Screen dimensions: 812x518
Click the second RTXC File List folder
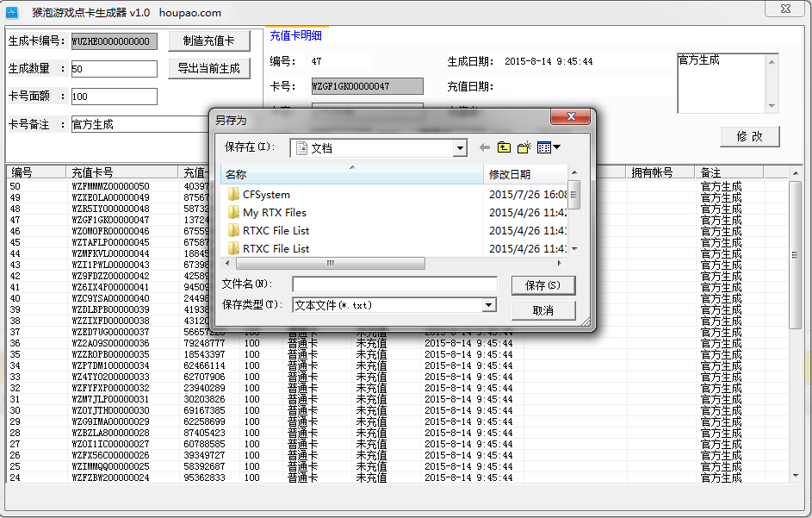click(x=269, y=249)
